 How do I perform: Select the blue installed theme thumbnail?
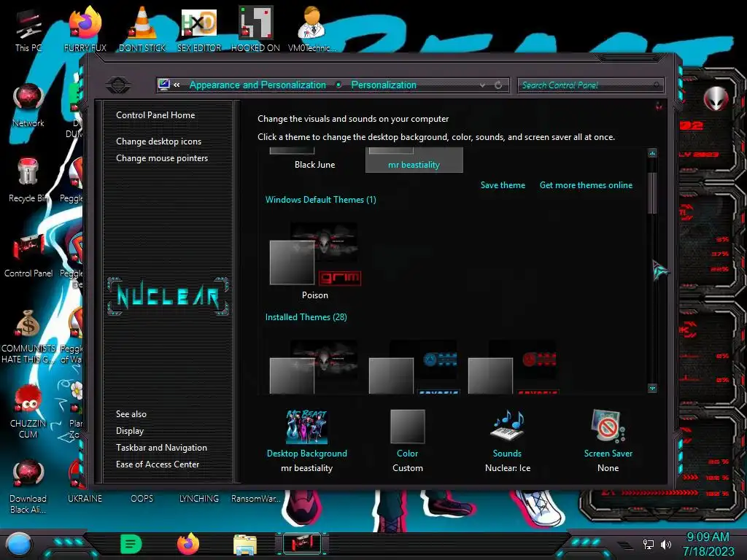pos(414,367)
